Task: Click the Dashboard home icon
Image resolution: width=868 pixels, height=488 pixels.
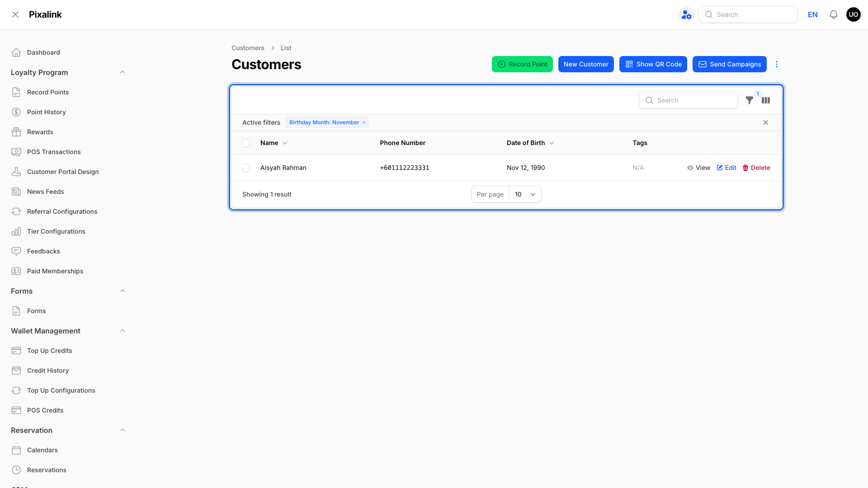Action: click(x=16, y=52)
